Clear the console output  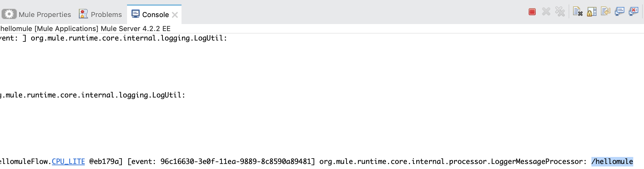578,12
